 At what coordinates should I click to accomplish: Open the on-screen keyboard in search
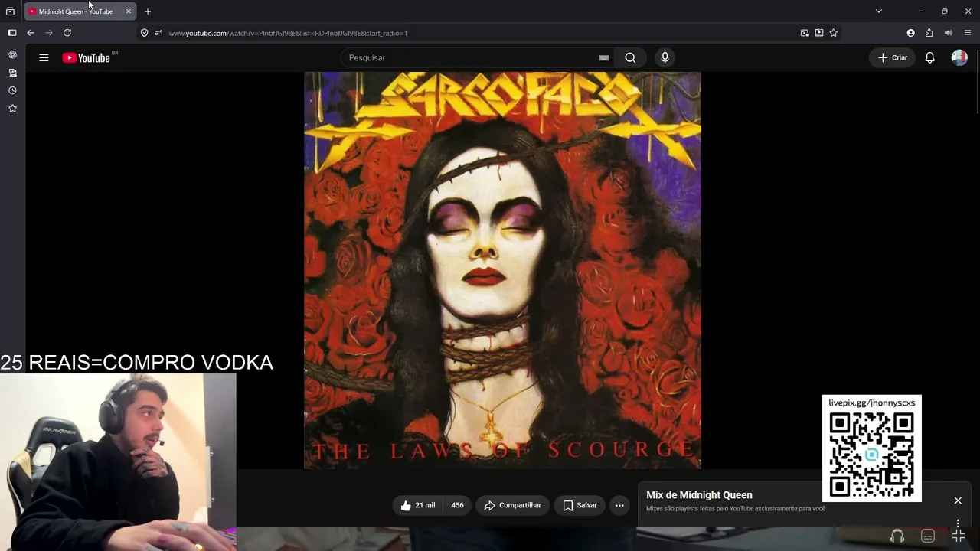coord(604,57)
